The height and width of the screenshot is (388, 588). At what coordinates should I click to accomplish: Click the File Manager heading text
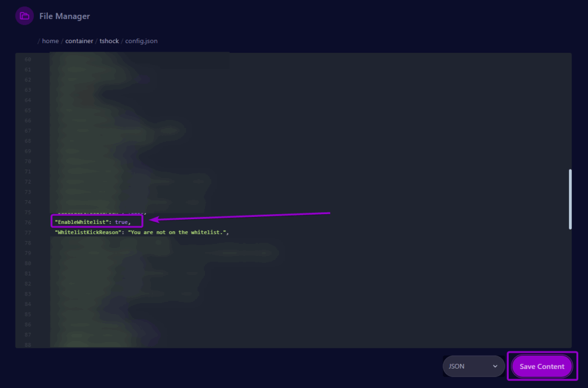click(64, 16)
